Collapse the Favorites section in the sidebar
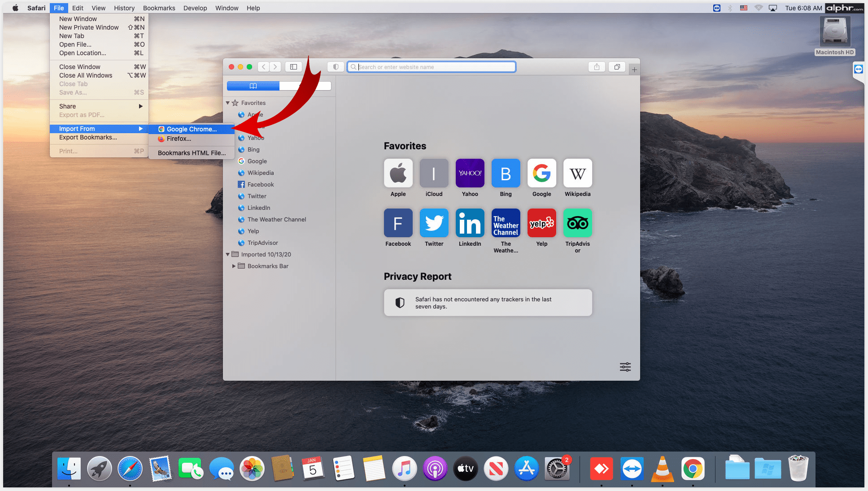The width and height of the screenshot is (868, 491). point(228,103)
